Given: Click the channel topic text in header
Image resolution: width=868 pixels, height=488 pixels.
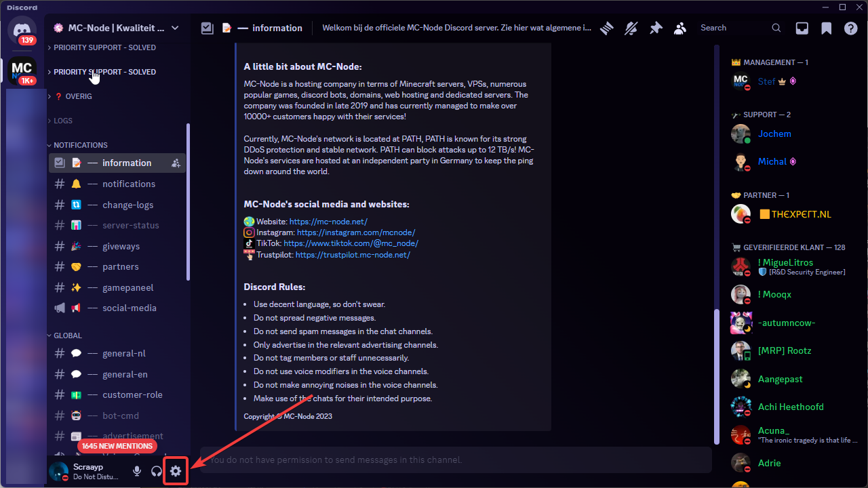Looking at the screenshot, I should (x=456, y=28).
